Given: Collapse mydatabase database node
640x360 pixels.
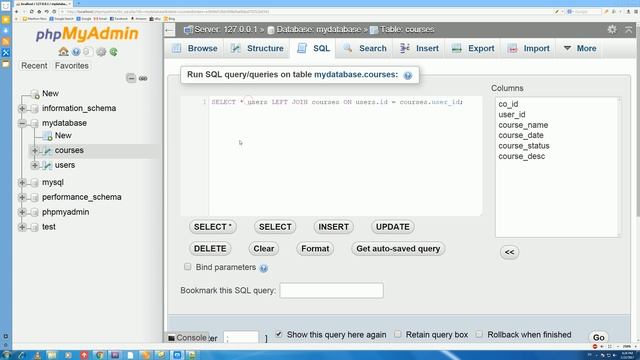Looking at the screenshot, I should [x=22, y=123].
